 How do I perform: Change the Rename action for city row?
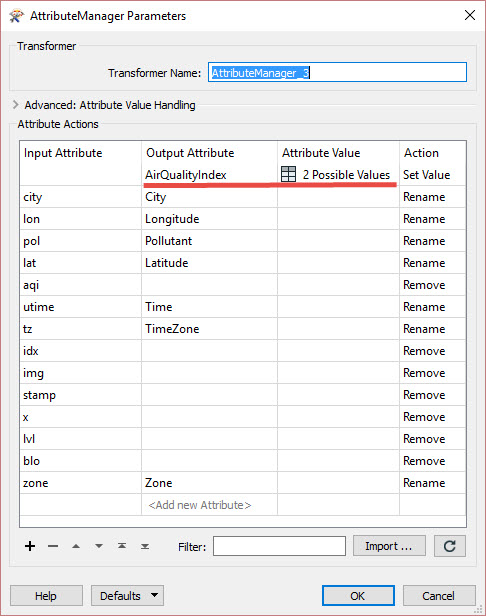[x=433, y=196]
